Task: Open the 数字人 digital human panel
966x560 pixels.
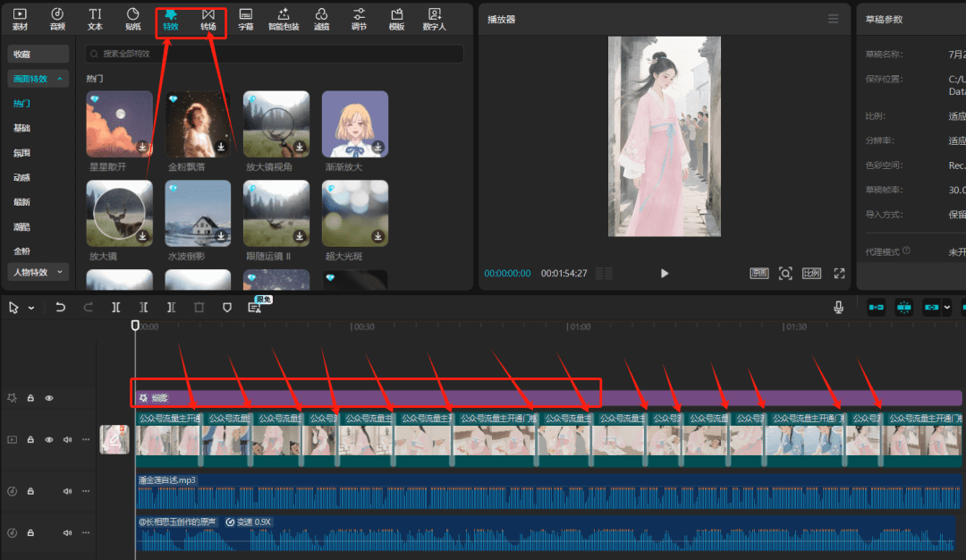Action: coord(435,19)
